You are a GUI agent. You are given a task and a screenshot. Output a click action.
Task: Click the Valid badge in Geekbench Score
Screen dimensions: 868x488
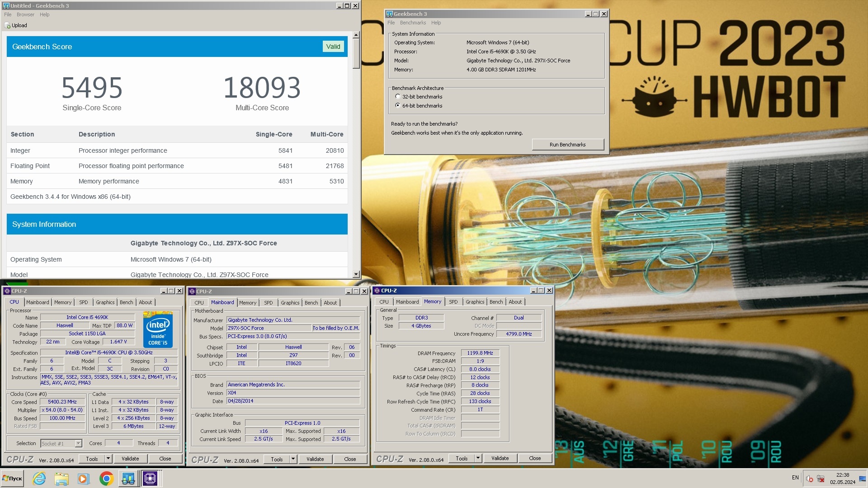coord(333,47)
